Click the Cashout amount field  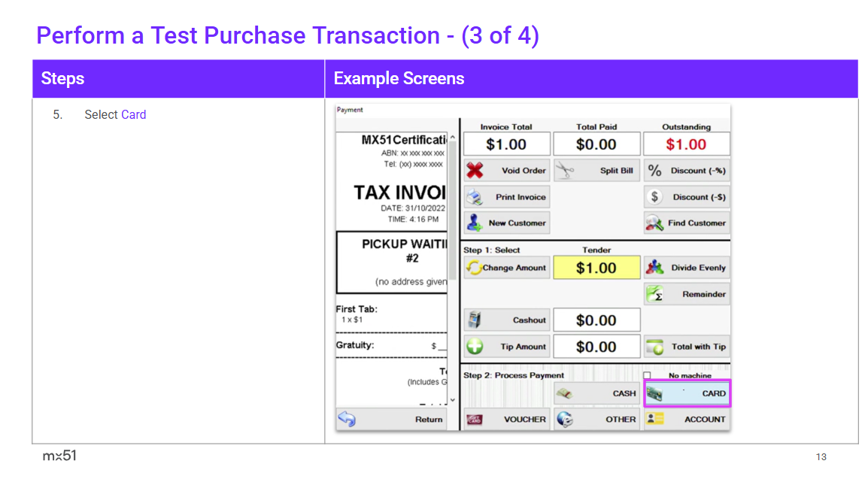click(596, 320)
